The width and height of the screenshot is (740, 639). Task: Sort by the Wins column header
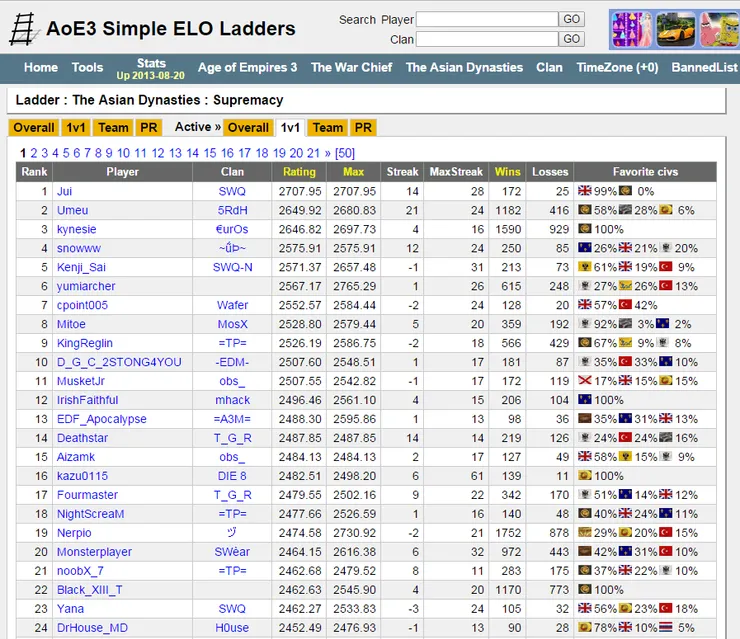tap(507, 172)
